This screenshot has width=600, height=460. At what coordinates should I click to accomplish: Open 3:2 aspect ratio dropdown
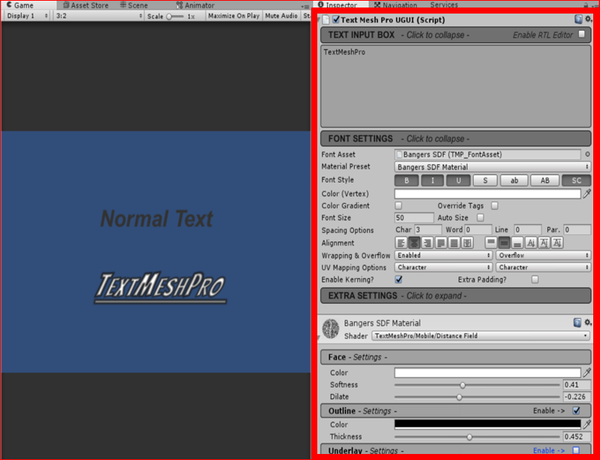[x=99, y=16]
